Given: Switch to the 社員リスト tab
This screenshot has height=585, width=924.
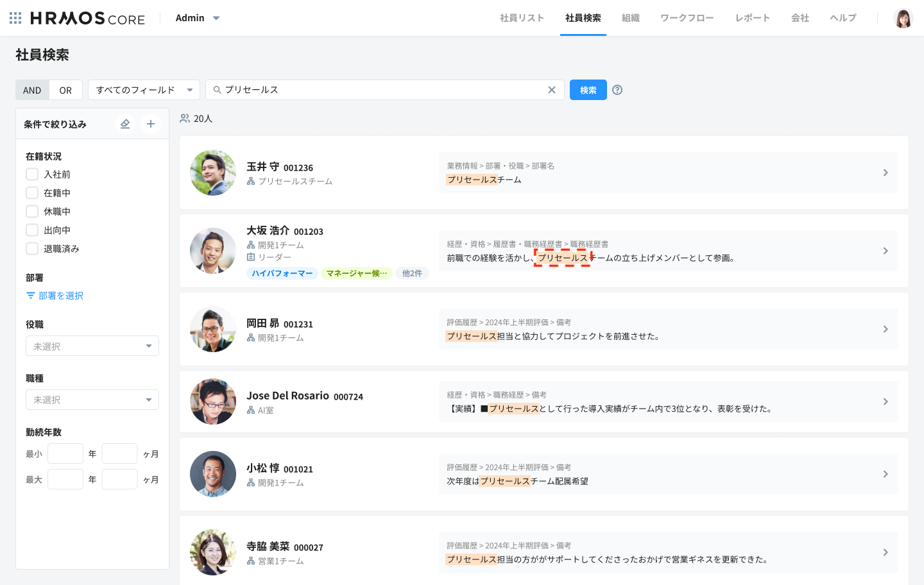Looking at the screenshot, I should pyautogui.click(x=522, y=18).
